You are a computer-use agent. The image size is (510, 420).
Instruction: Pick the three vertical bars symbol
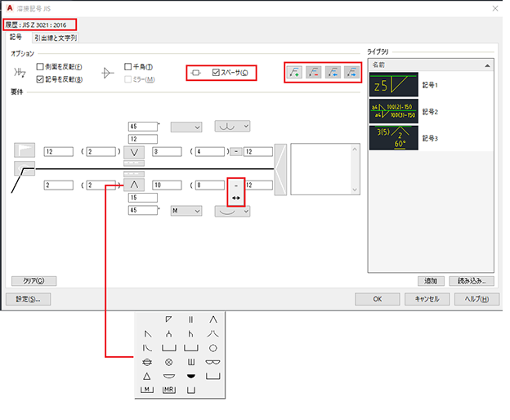pyautogui.click(x=191, y=362)
